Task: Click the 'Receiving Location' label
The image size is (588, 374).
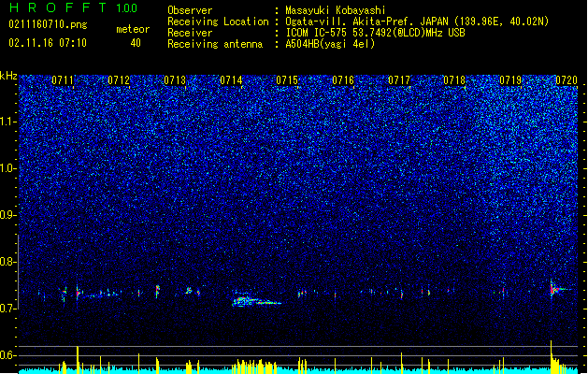Action: pos(218,22)
